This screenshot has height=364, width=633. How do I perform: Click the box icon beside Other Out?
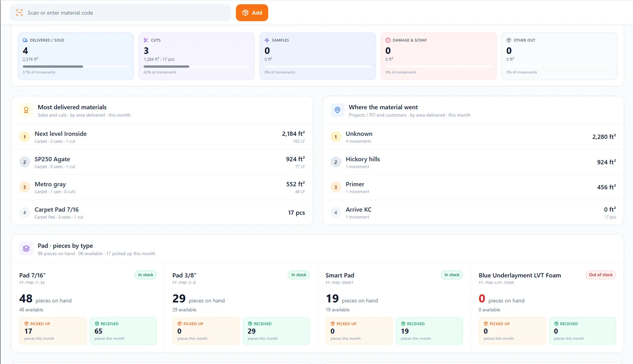[509, 40]
